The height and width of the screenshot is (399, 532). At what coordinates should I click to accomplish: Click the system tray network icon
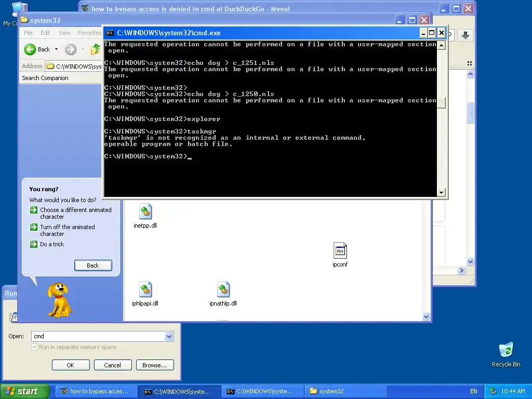point(493,391)
